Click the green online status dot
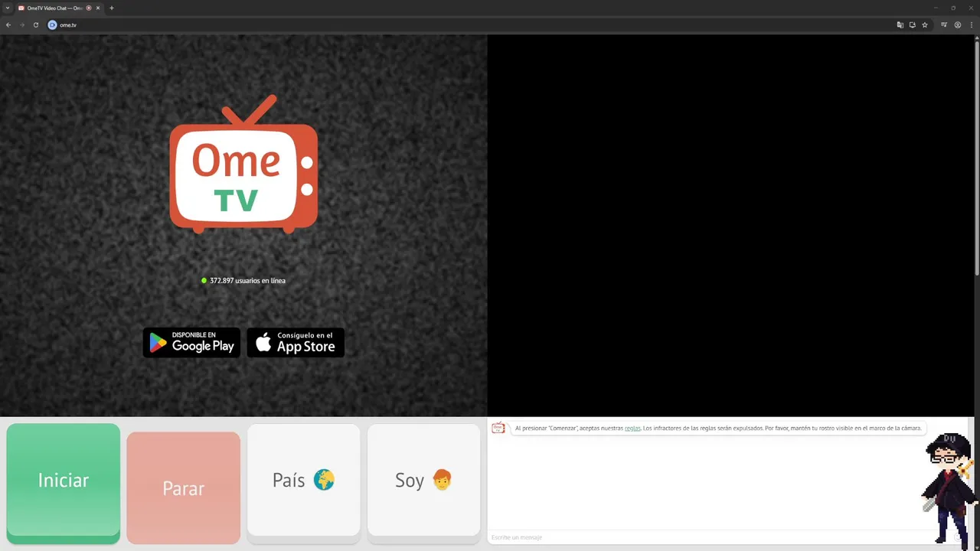 [204, 281]
